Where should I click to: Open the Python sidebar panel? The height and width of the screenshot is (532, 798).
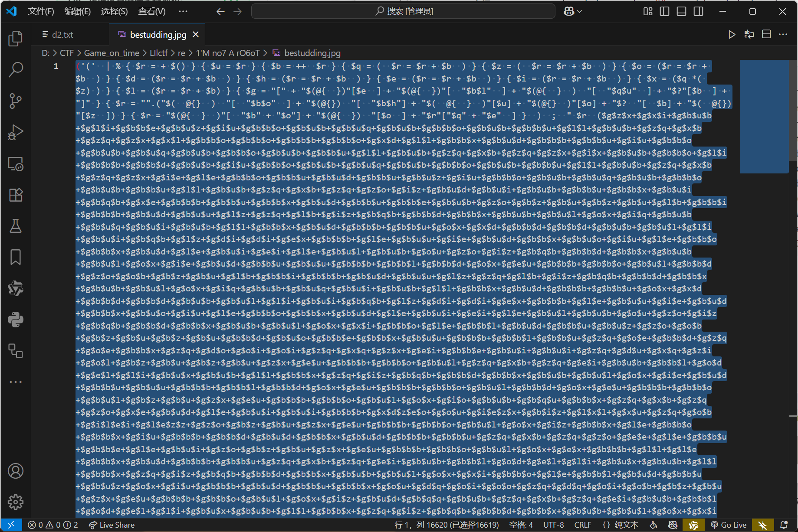pyautogui.click(x=16, y=320)
